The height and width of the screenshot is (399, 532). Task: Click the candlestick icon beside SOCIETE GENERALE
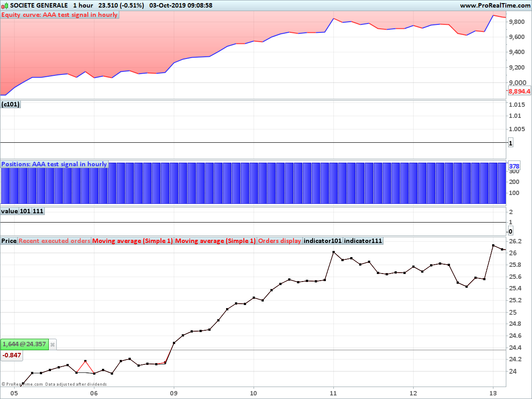pos(5,6)
